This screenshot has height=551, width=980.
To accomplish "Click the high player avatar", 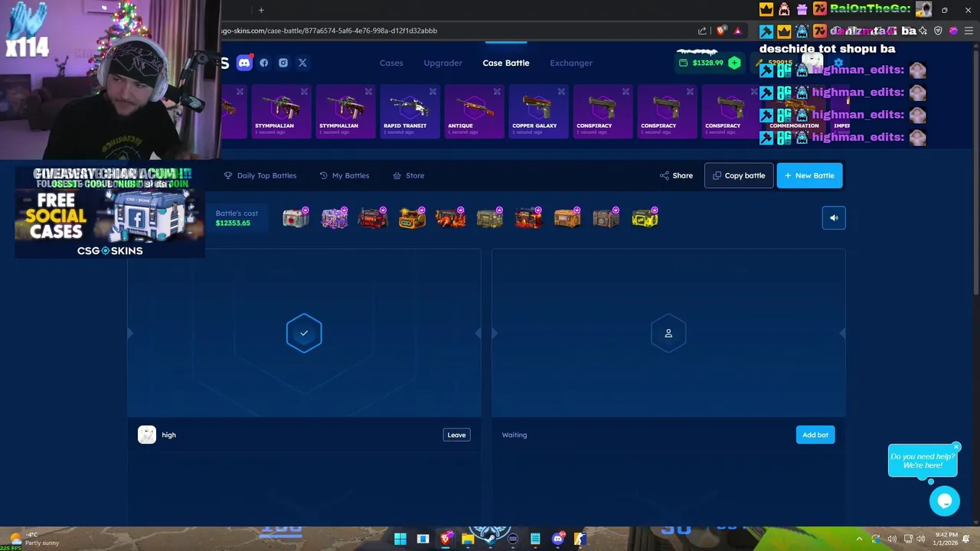I will pos(147,435).
